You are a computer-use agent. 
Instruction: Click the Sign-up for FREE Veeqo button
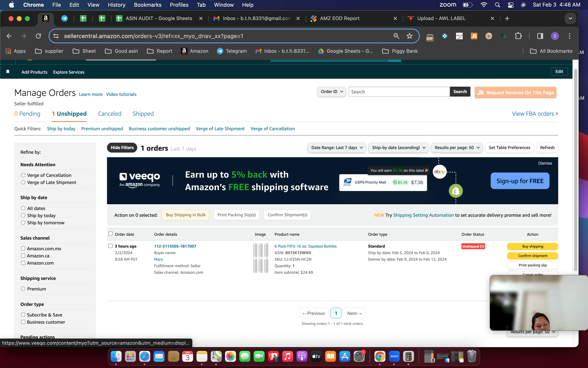520,181
